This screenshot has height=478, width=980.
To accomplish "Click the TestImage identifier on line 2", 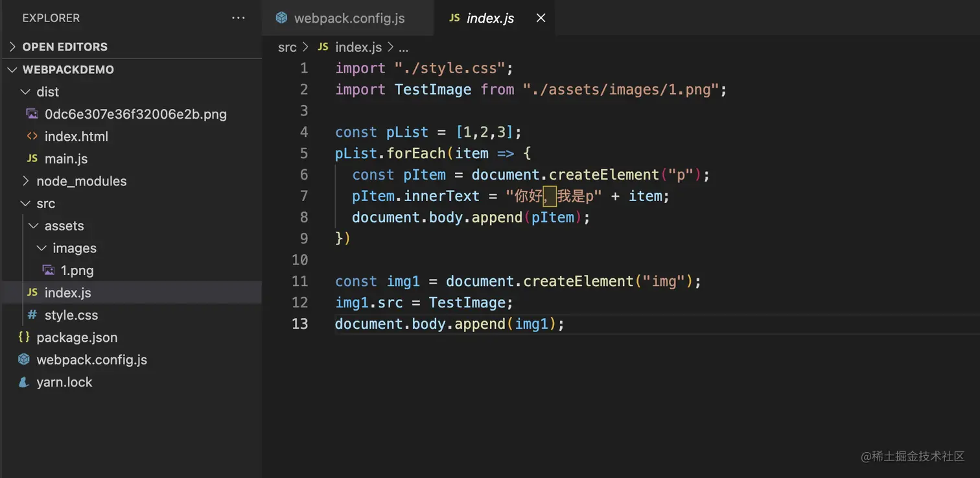I will pos(433,90).
